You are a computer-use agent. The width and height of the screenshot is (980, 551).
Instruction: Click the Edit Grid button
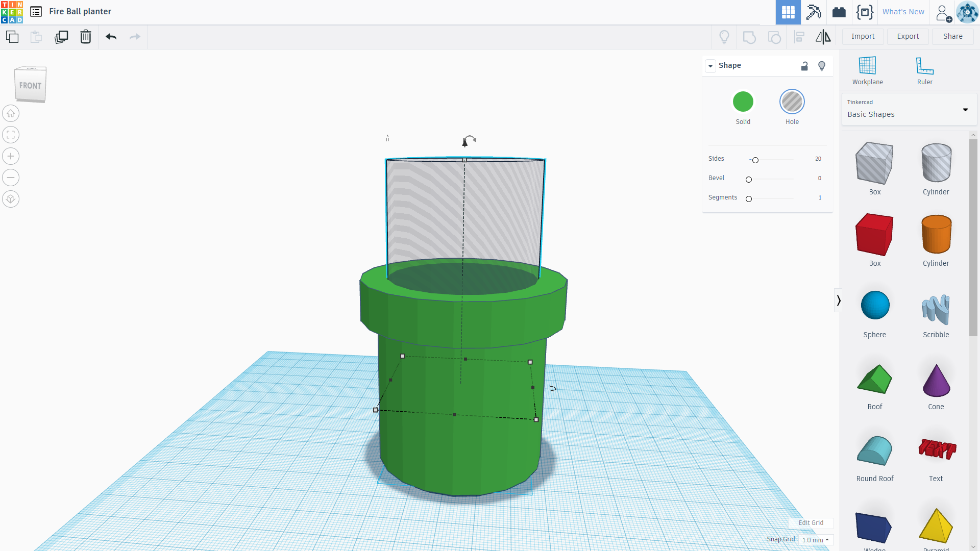point(811,523)
